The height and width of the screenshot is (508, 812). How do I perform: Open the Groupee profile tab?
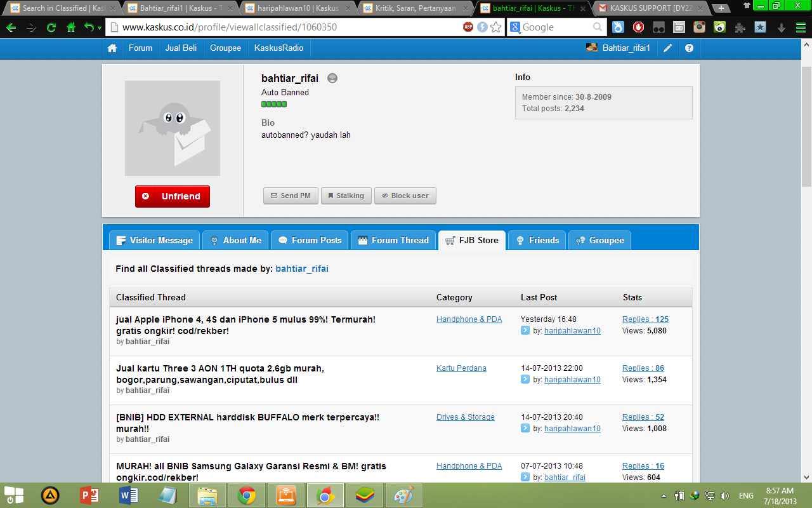(x=599, y=241)
